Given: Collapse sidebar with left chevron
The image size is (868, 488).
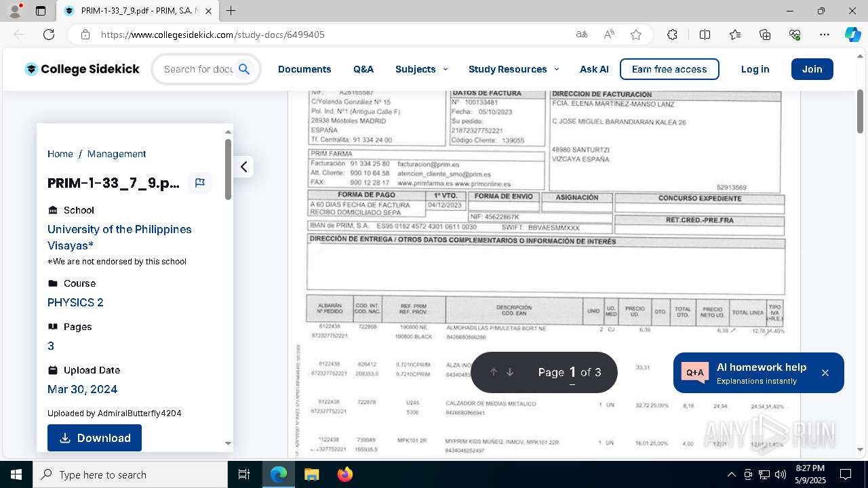Looking at the screenshot, I should [x=243, y=167].
